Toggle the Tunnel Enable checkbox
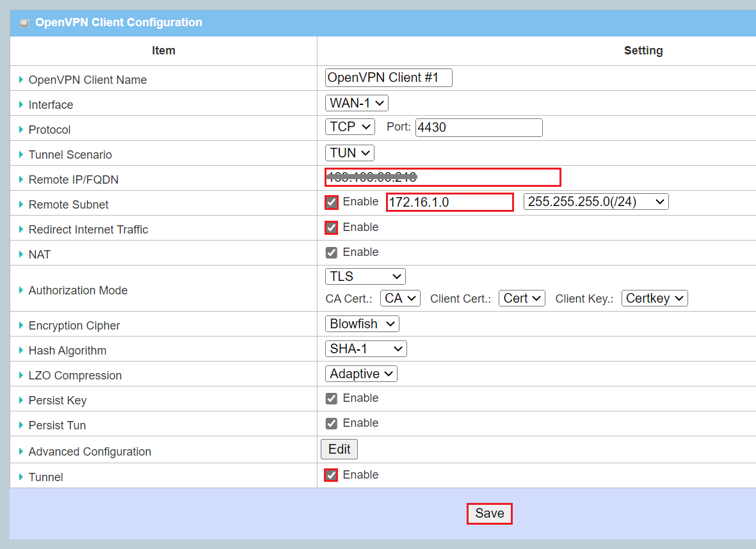Image resolution: width=756 pixels, height=549 pixels. (x=331, y=475)
